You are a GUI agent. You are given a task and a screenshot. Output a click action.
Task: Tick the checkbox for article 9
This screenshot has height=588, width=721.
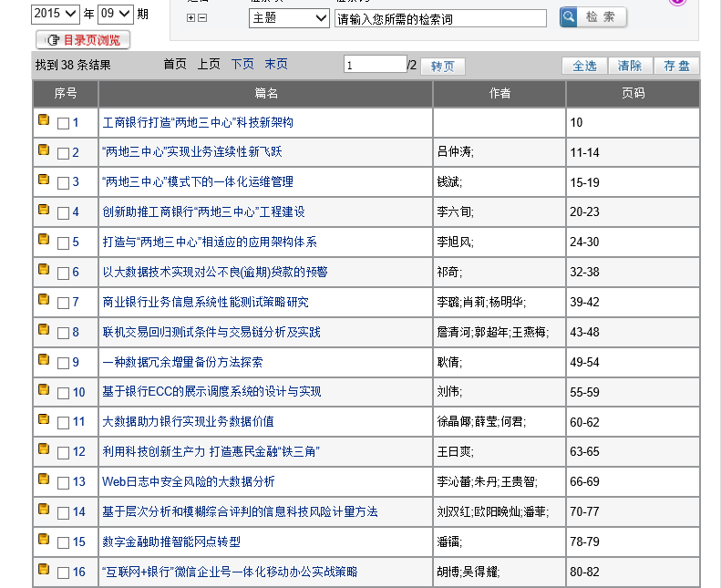coord(63,363)
